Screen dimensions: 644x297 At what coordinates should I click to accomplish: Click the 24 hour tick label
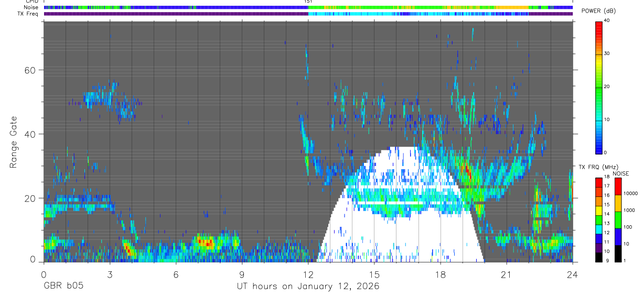pyautogui.click(x=572, y=274)
